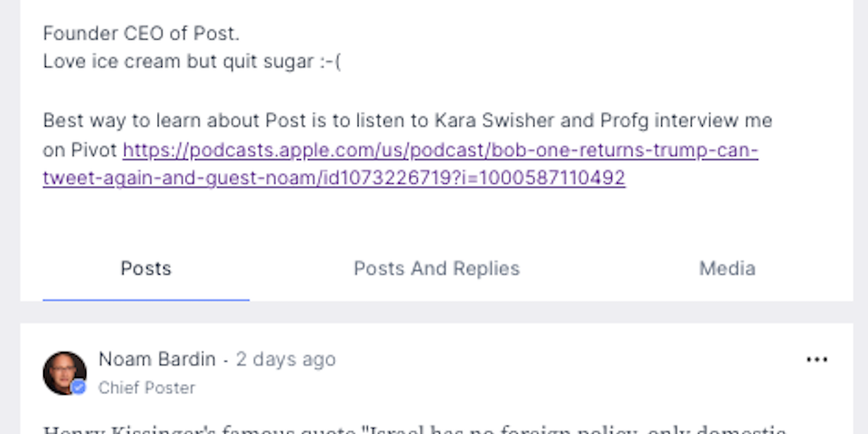Click the blue underline beneath Posts tab
The image size is (868, 434).
(x=146, y=299)
